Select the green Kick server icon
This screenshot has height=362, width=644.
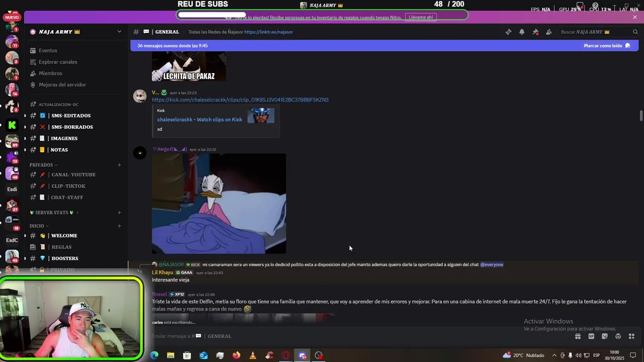coord(12,125)
